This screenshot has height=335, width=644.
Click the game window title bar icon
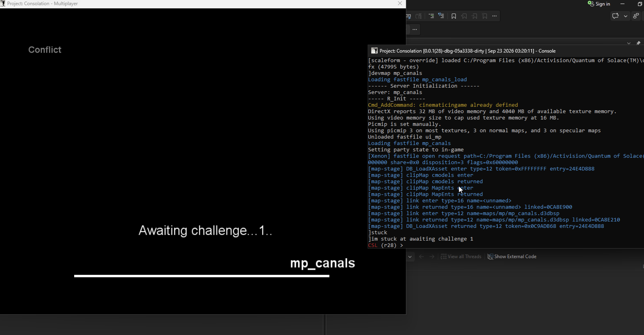pos(3,4)
